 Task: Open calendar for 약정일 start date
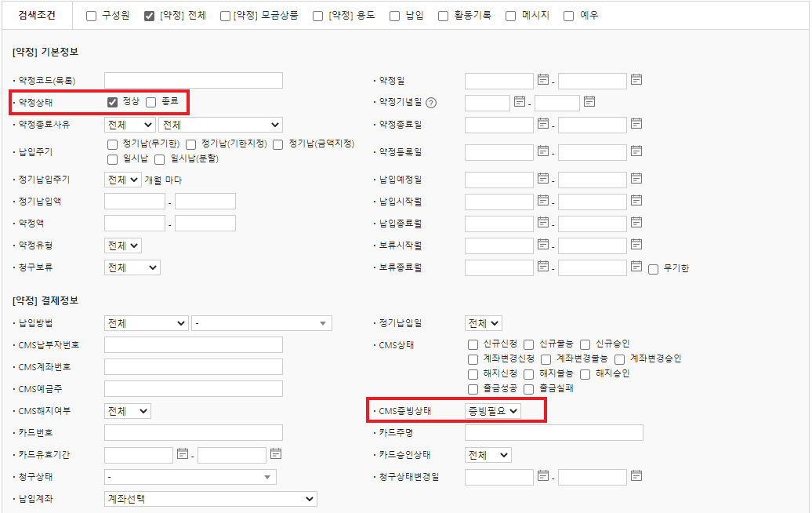542,80
